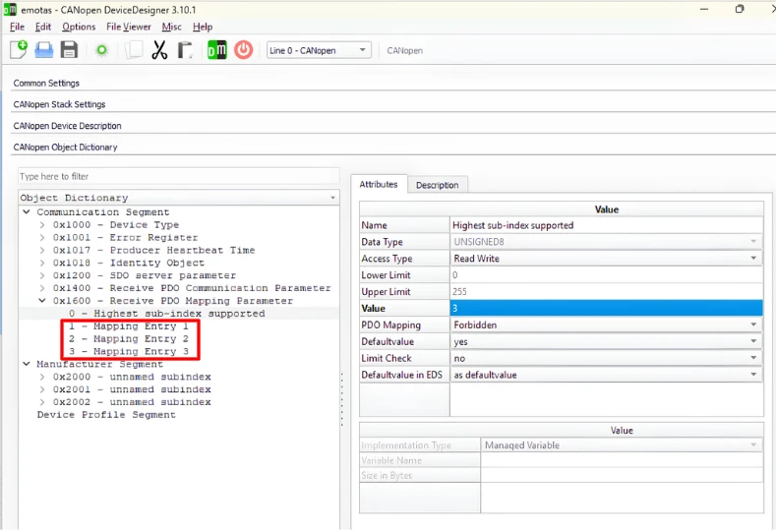Screen dimensions: 776x532
Task: Open the Defaultvalue yes dropdown
Action: [606, 341]
